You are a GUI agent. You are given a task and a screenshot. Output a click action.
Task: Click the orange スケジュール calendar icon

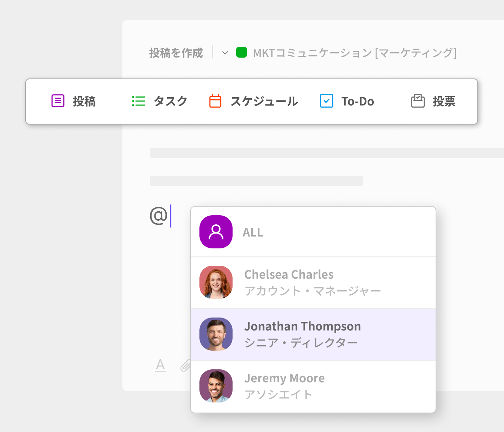pyautogui.click(x=215, y=101)
